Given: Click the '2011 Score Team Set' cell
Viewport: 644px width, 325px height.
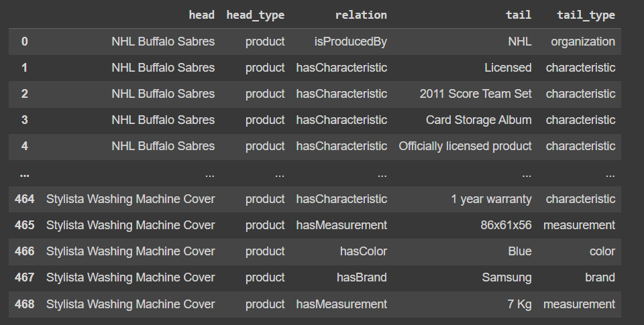Looking at the screenshot, I should click(x=476, y=94).
